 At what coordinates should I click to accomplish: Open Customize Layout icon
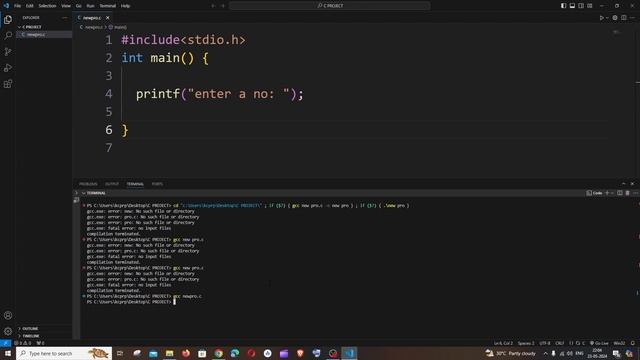[x=590, y=6]
